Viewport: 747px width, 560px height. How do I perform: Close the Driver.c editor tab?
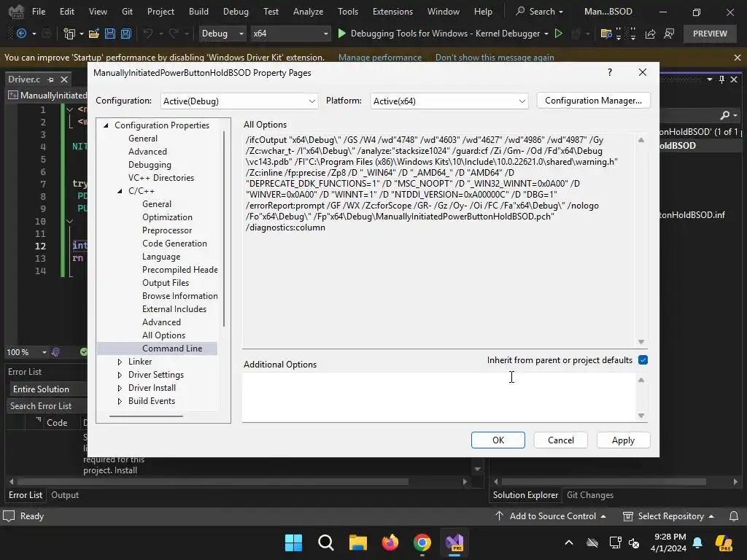point(64,79)
